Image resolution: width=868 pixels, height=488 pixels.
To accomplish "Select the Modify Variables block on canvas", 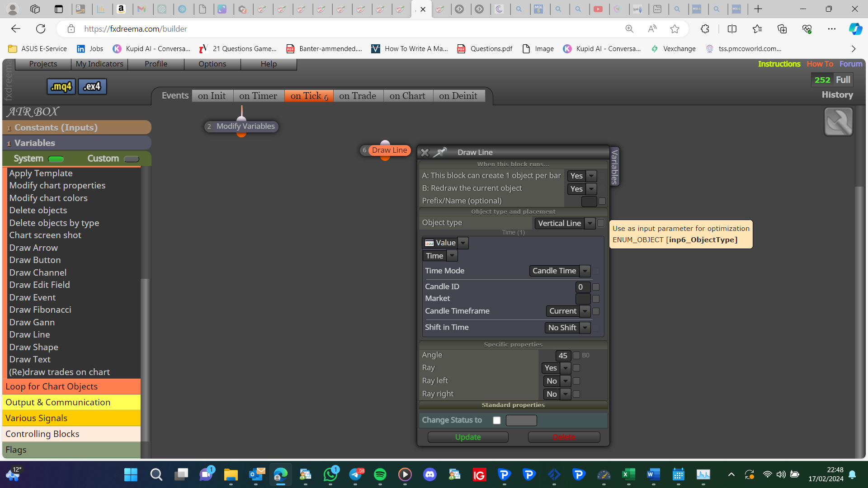I will coord(241,127).
